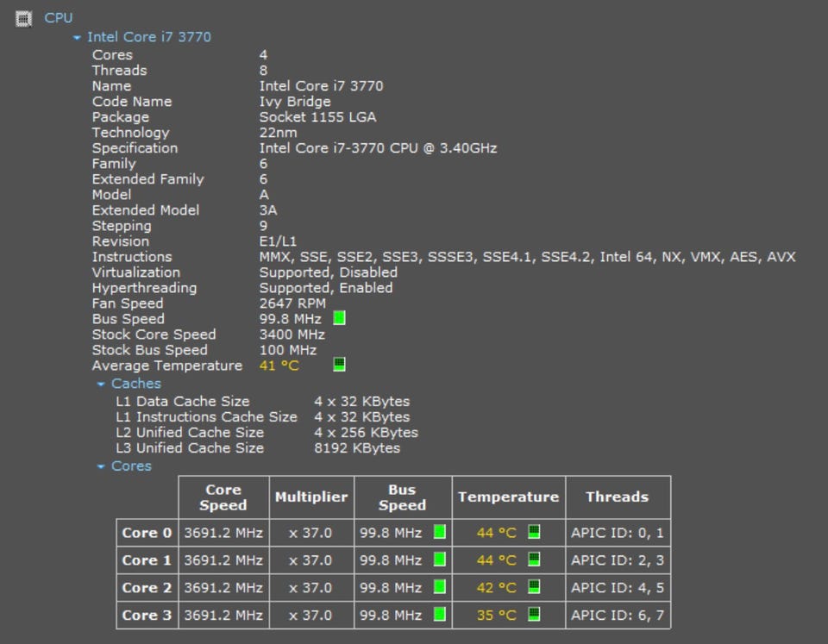This screenshot has height=644, width=828.
Task: Click Core 0 speed value 3691.2 MHz
Action: click(223, 533)
